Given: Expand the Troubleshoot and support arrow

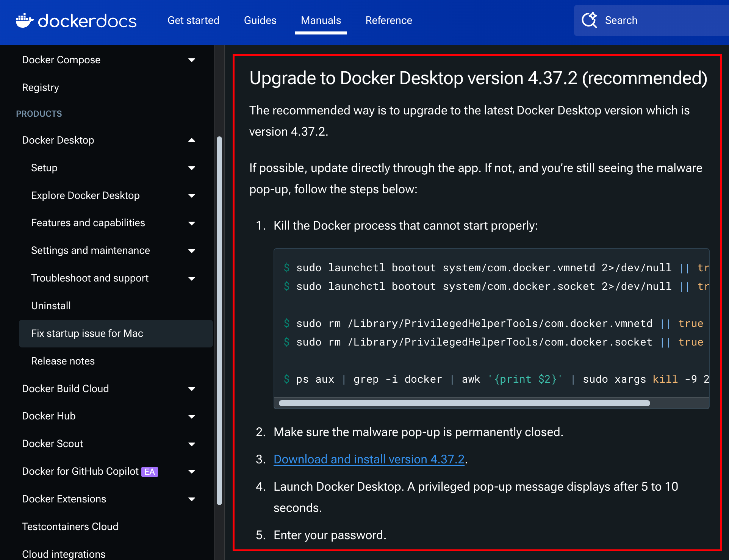Looking at the screenshot, I should [x=192, y=278].
